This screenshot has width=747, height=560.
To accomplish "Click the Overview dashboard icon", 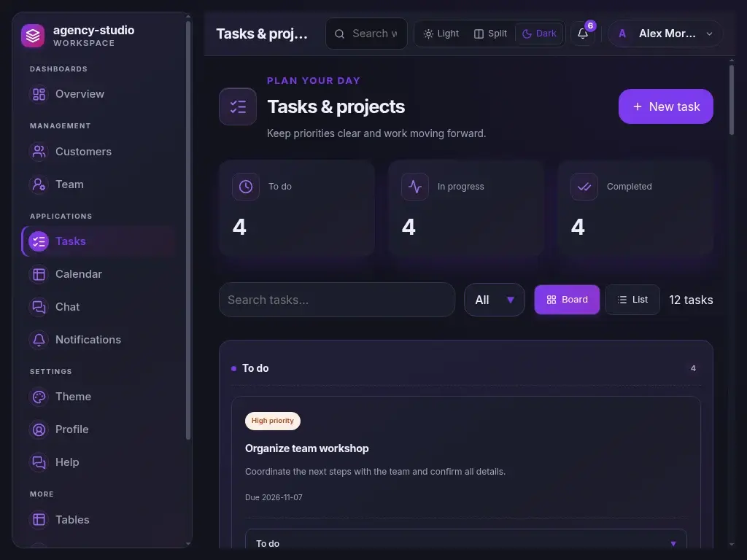I will point(39,94).
